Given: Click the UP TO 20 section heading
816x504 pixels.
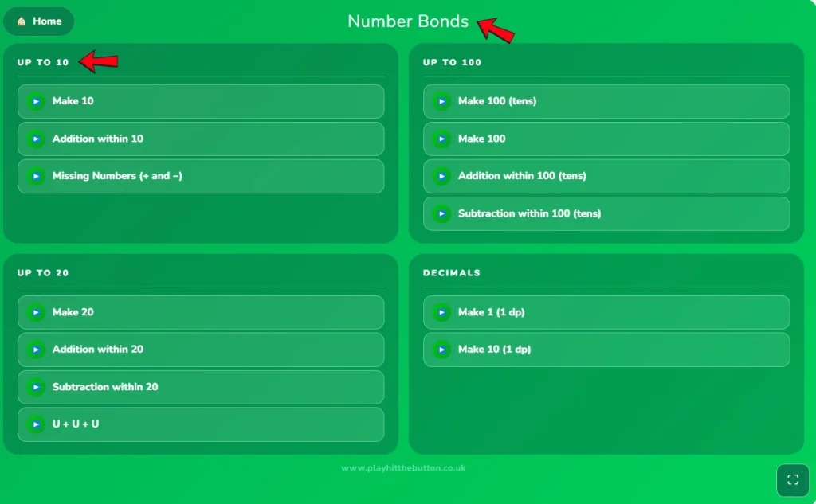Looking at the screenshot, I should click(43, 273).
